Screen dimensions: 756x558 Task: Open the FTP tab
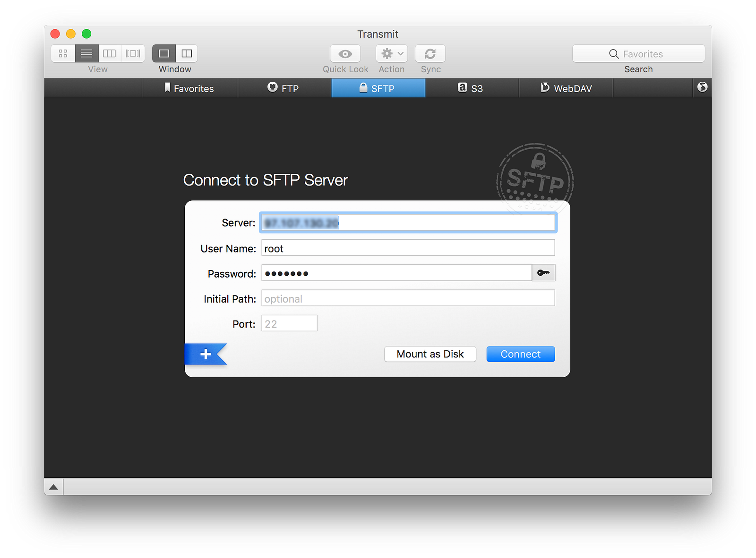[284, 88]
